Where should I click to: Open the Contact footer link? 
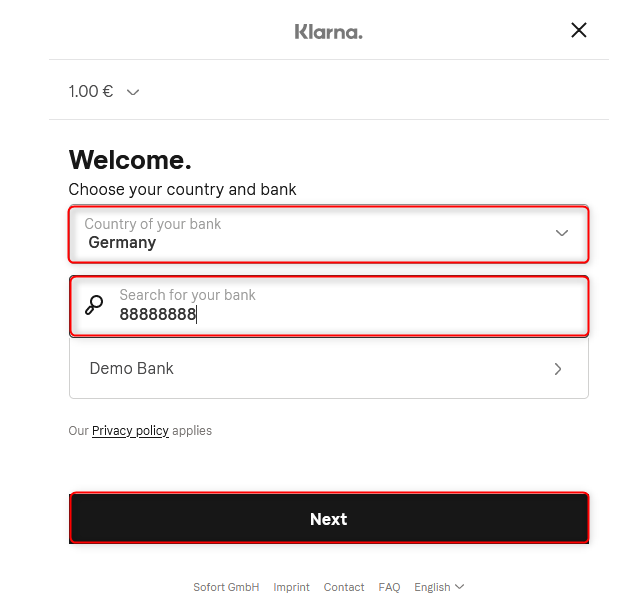tap(344, 587)
